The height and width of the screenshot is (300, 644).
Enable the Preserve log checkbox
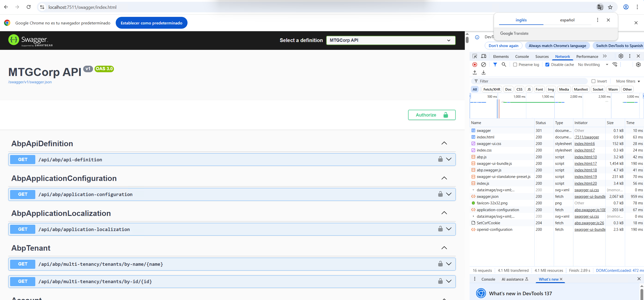(515, 65)
